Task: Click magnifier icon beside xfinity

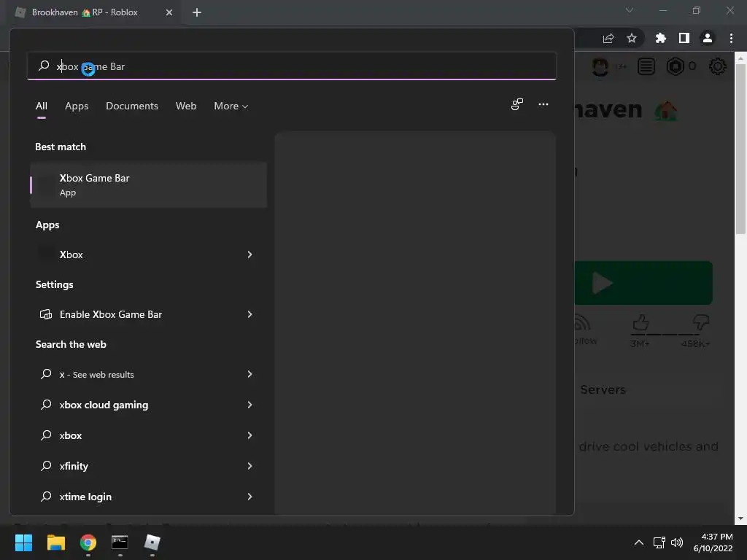Action: 46,466
